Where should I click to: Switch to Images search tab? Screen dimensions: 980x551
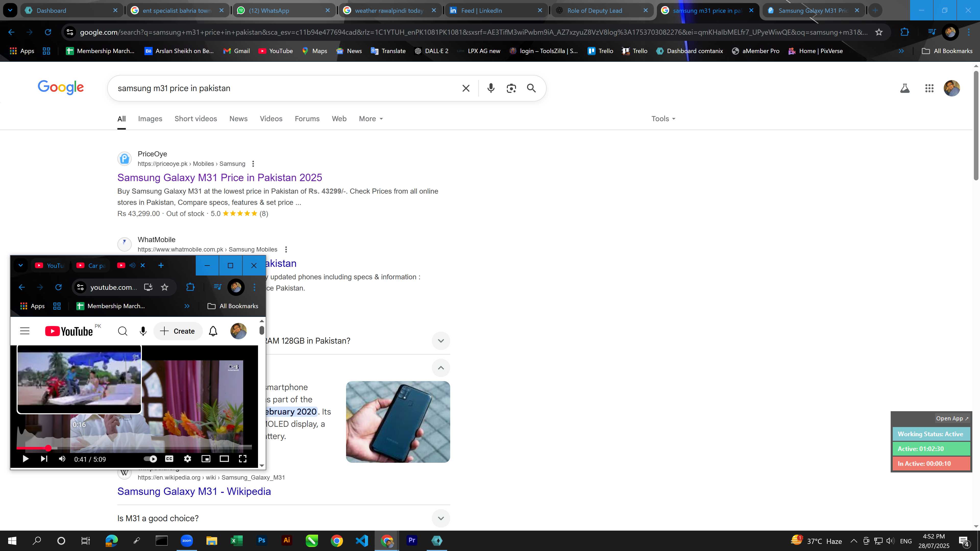(x=150, y=119)
